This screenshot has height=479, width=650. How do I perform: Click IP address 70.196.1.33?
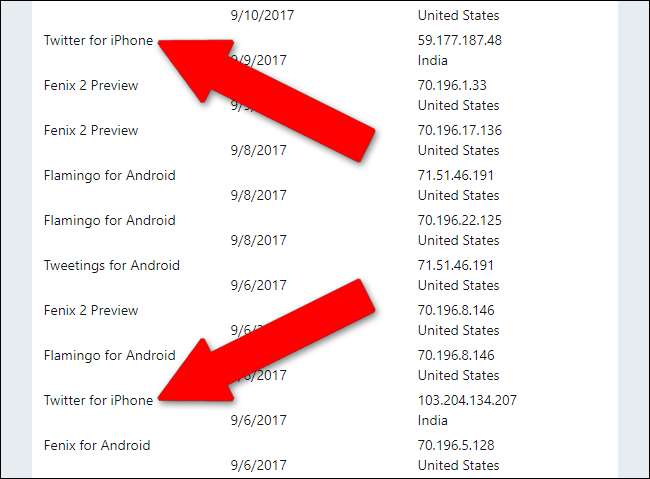pos(452,85)
